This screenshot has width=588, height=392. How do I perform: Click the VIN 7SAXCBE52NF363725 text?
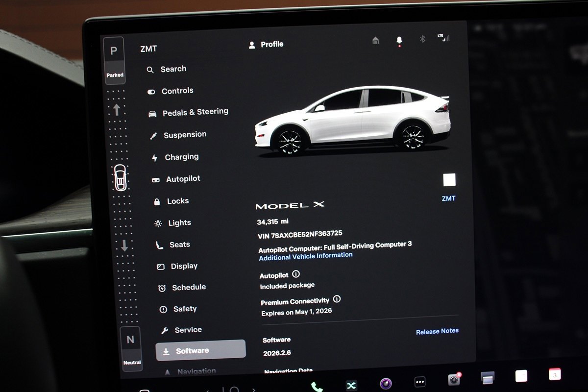[x=300, y=235]
